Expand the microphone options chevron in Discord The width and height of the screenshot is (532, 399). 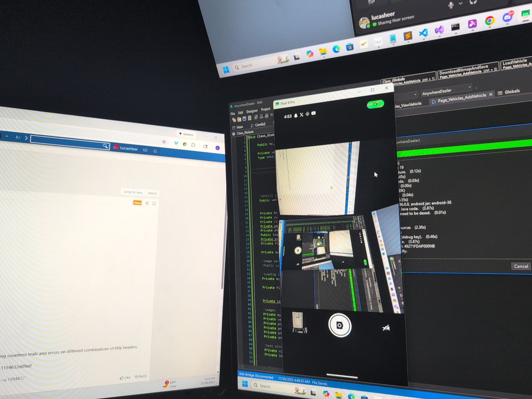click(x=461, y=3)
